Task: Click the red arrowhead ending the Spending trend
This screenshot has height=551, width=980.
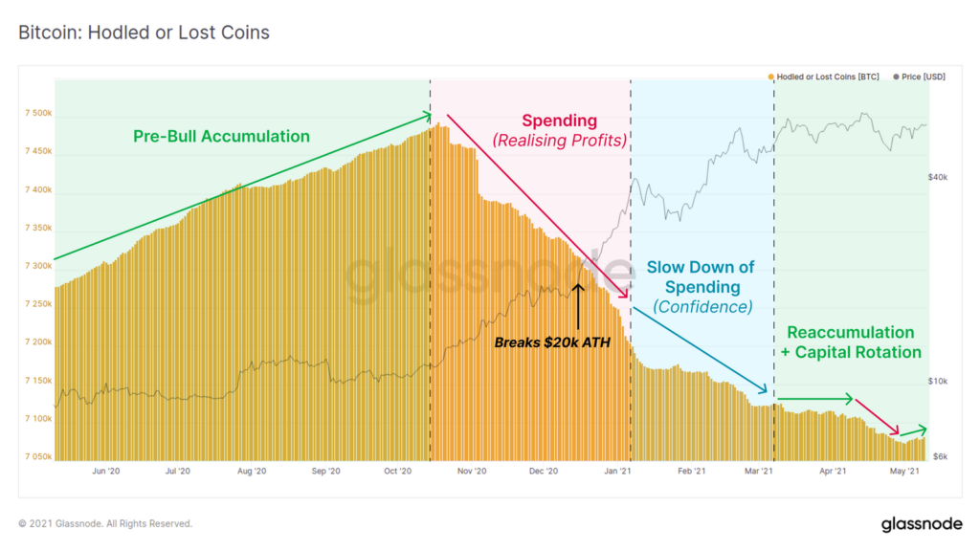Action: 623,293
